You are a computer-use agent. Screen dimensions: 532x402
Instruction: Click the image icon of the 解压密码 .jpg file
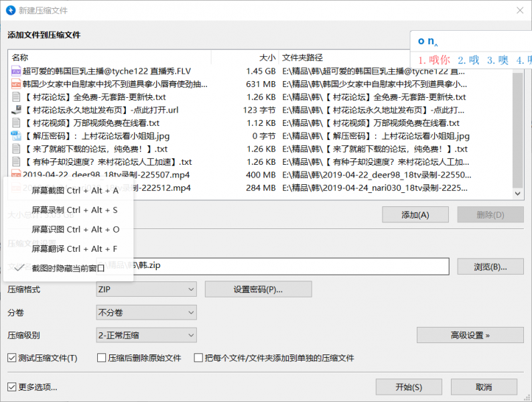click(x=16, y=136)
